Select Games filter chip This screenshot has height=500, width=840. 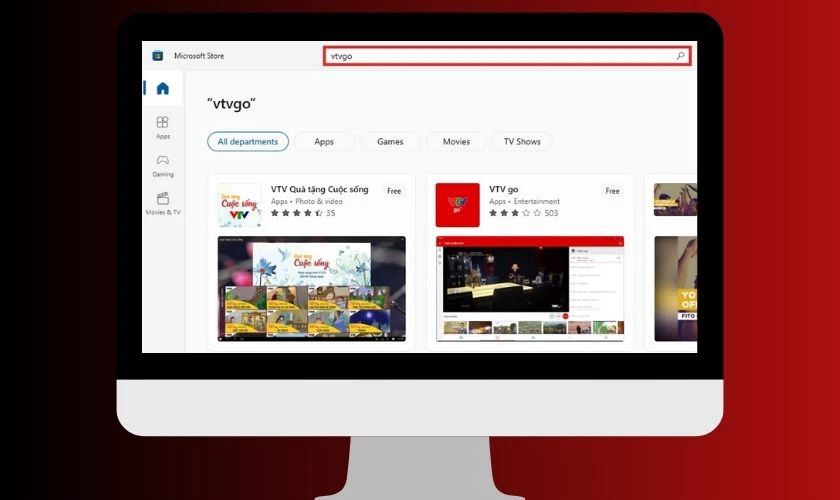click(x=390, y=141)
